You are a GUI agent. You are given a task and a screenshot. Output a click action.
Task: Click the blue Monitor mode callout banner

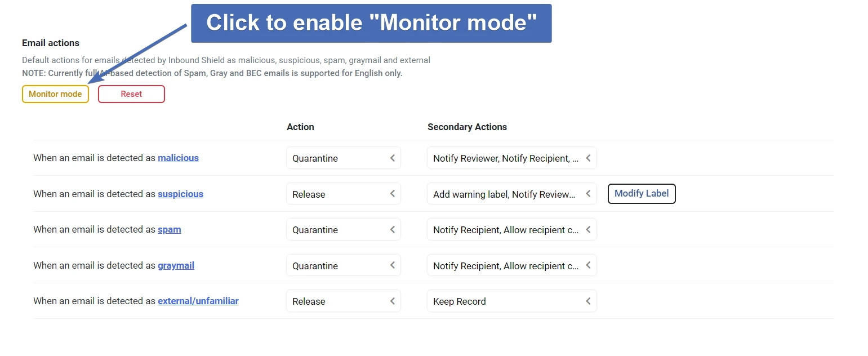pos(371,23)
